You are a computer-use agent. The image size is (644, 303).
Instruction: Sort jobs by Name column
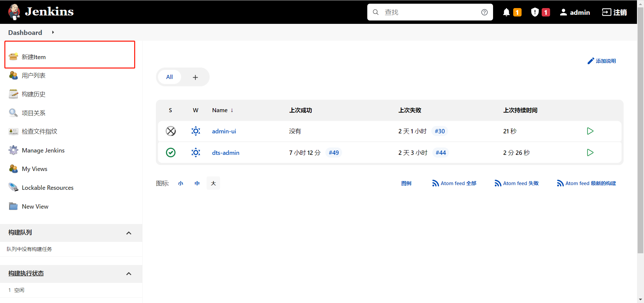[222, 110]
